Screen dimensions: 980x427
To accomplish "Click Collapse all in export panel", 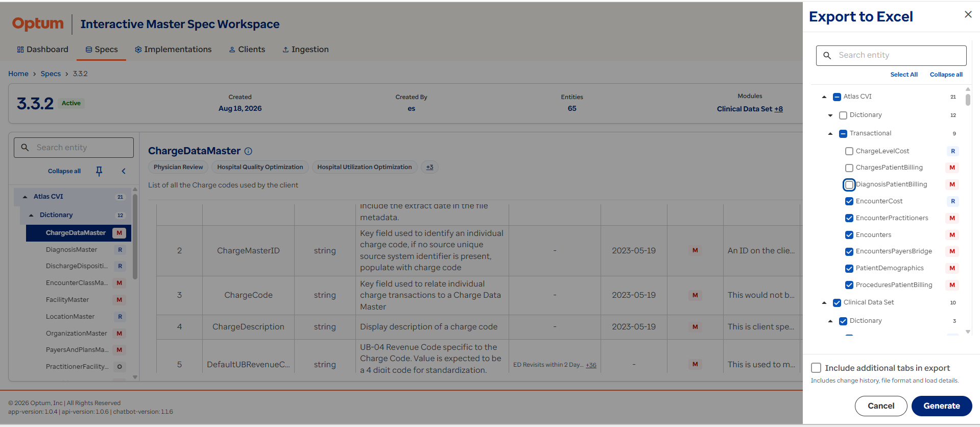I will 946,75.
